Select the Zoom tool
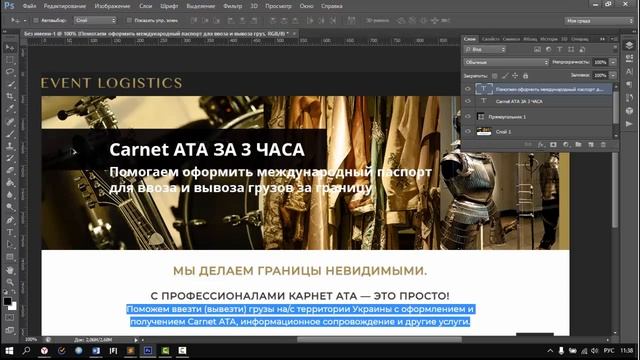Screen dimensions: 640x360 pyautogui.click(x=10, y=282)
